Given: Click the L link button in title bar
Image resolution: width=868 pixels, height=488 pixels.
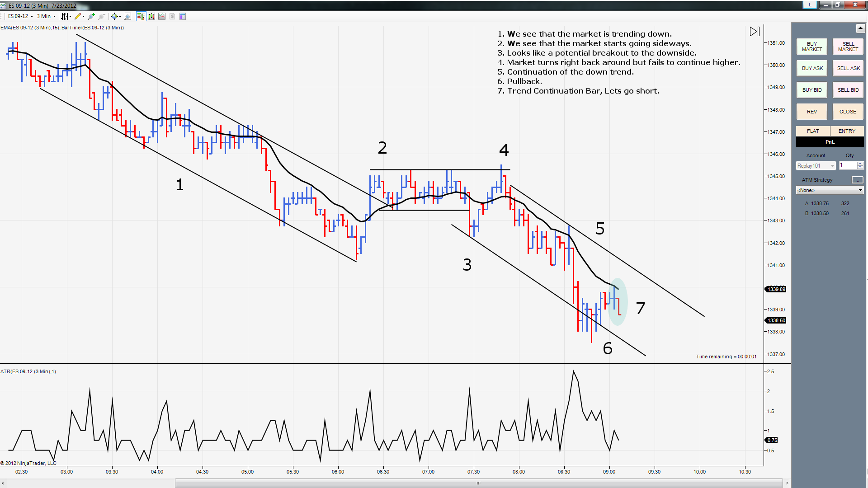Looking at the screenshot, I should tap(810, 5).
